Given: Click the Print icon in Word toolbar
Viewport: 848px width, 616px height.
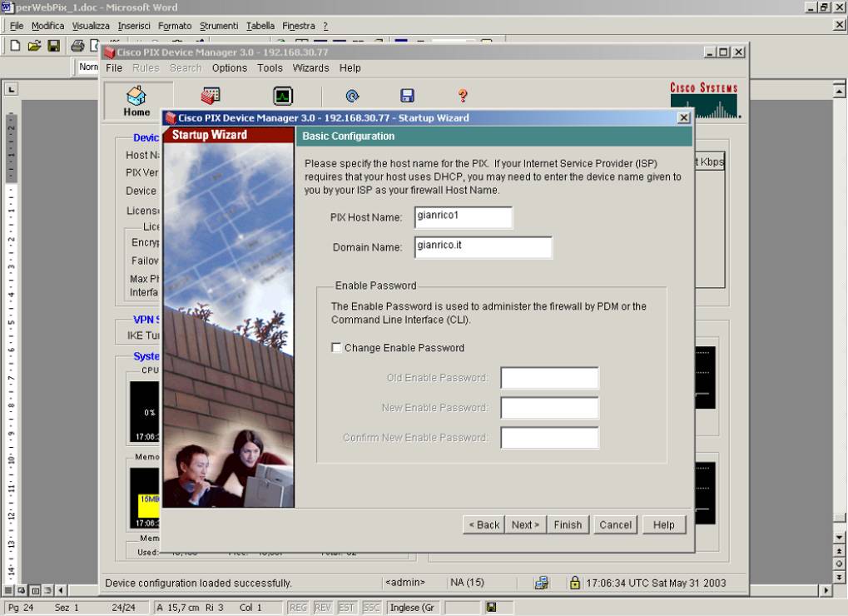Looking at the screenshot, I should tap(77, 46).
